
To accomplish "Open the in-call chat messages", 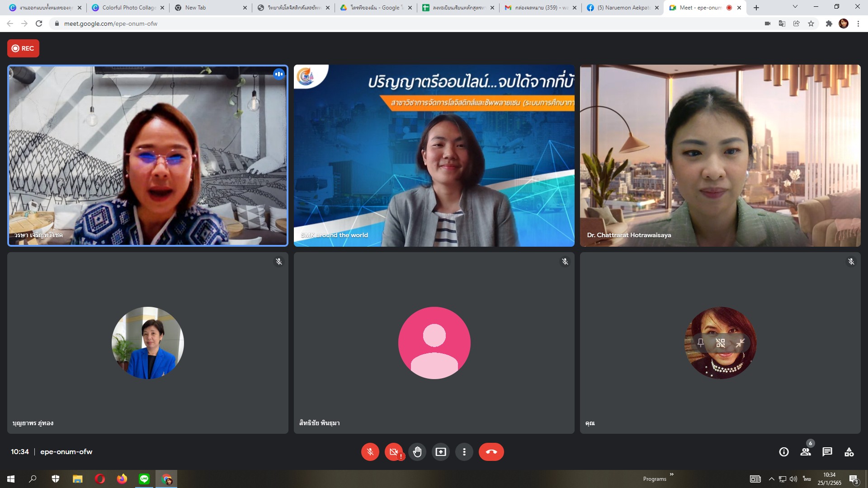I will (x=827, y=452).
